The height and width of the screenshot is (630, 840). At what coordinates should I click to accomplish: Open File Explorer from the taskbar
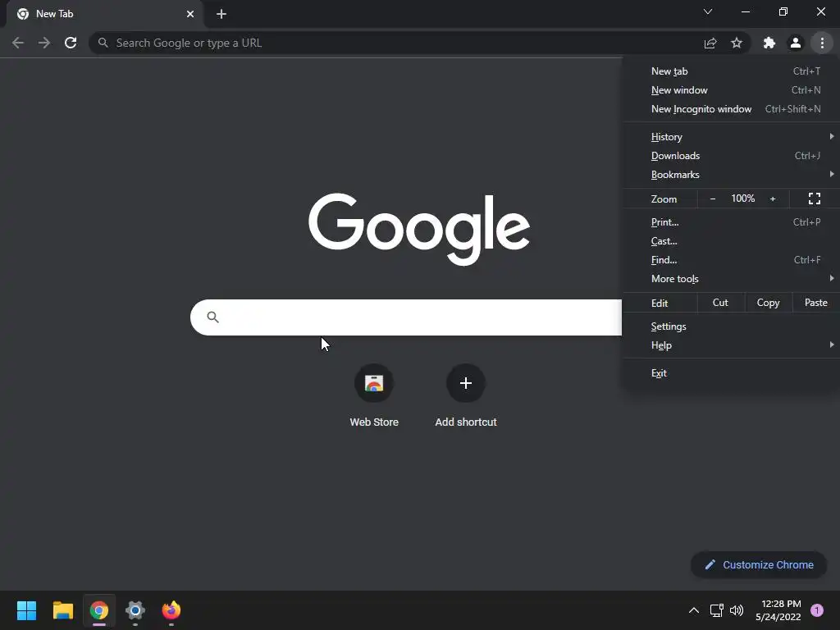click(62, 610)
